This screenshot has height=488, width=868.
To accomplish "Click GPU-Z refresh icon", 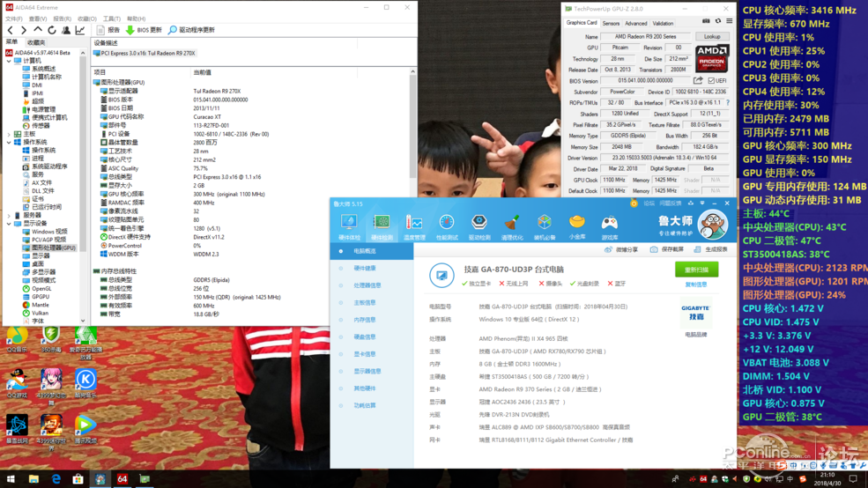I will click(x=718, y=21).
